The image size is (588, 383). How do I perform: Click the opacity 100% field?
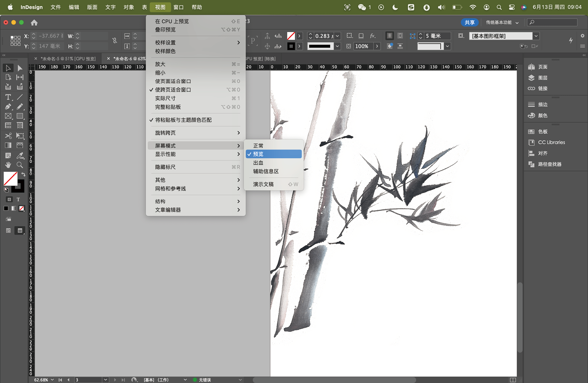coord(362,46)
